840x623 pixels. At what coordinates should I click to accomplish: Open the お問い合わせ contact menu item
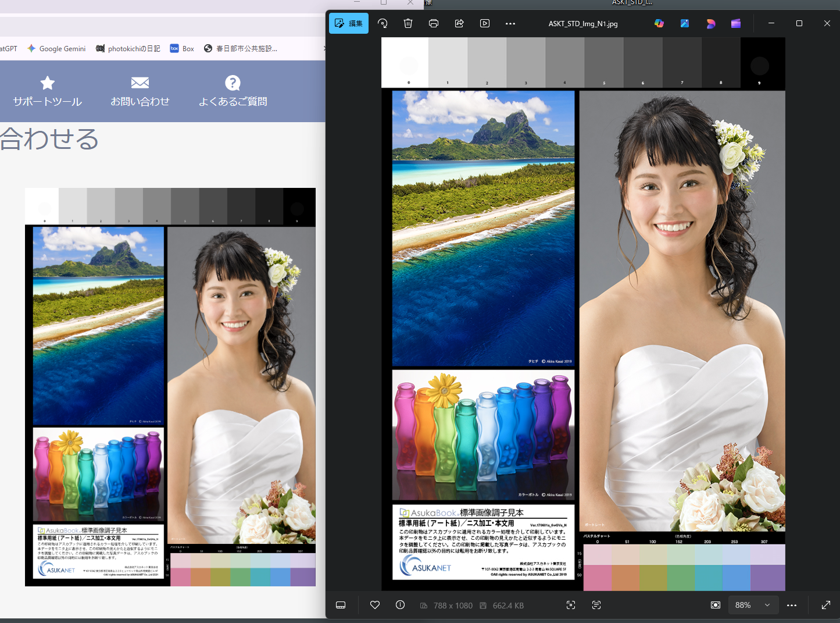pos(140,92)
